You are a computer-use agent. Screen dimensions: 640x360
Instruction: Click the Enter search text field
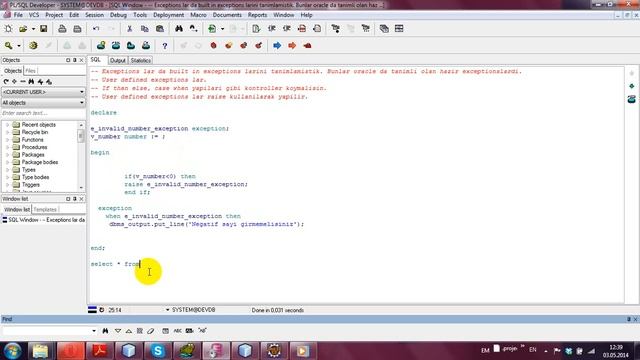click(43, 113)
